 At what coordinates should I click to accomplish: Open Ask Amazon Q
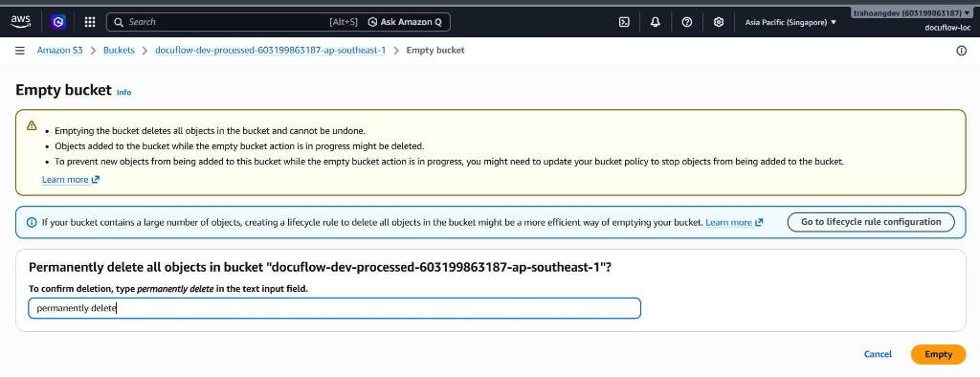405,22
